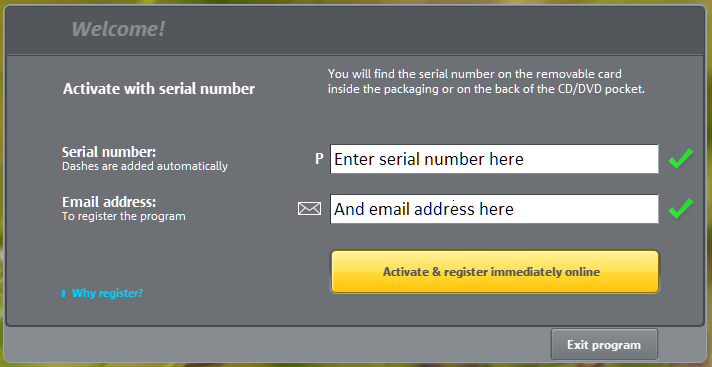Open the Why register? link

[107, 293]
